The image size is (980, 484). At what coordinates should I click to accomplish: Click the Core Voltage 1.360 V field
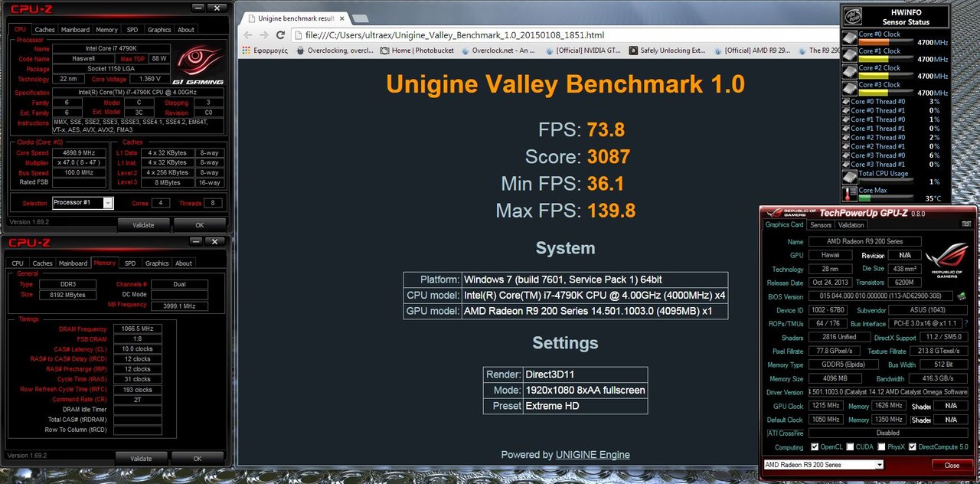(150, 79)
